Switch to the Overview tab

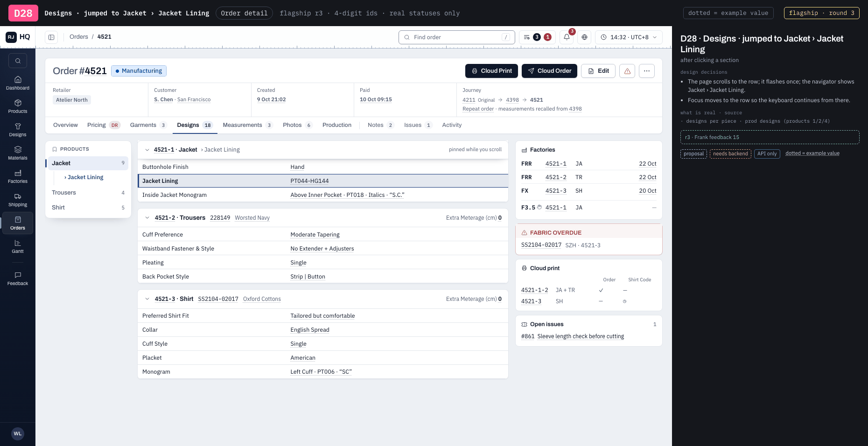point(65,125)
